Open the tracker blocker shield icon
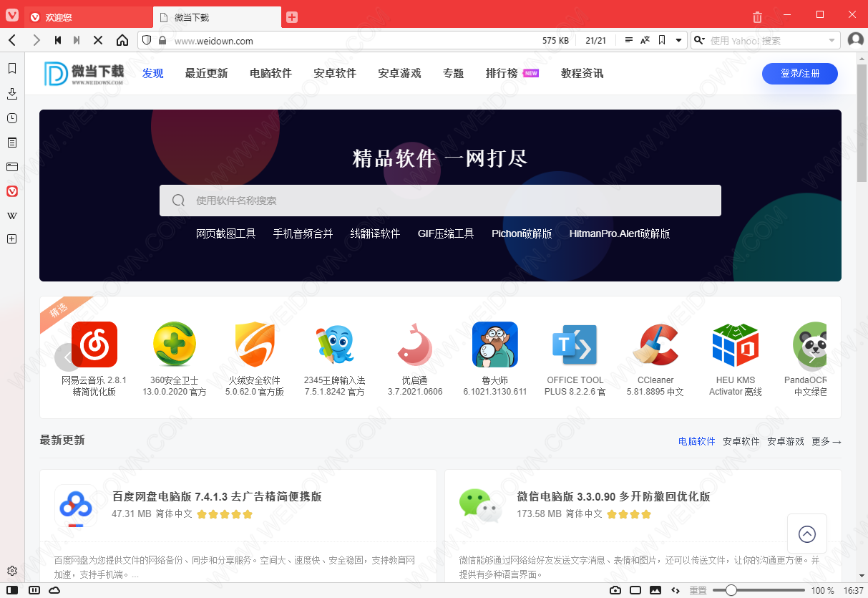The height and width of the screenshot is (598, 868). [147, 40]
